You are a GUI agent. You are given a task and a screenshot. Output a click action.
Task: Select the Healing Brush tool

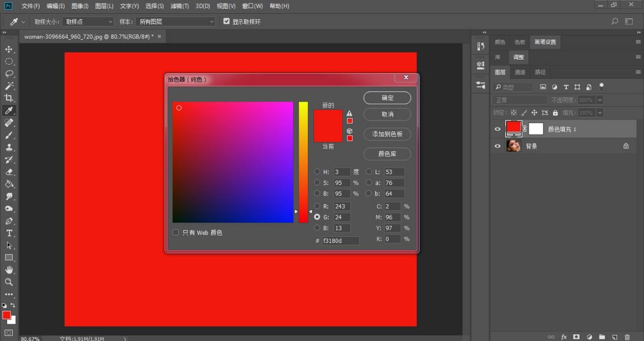[9, 123]
